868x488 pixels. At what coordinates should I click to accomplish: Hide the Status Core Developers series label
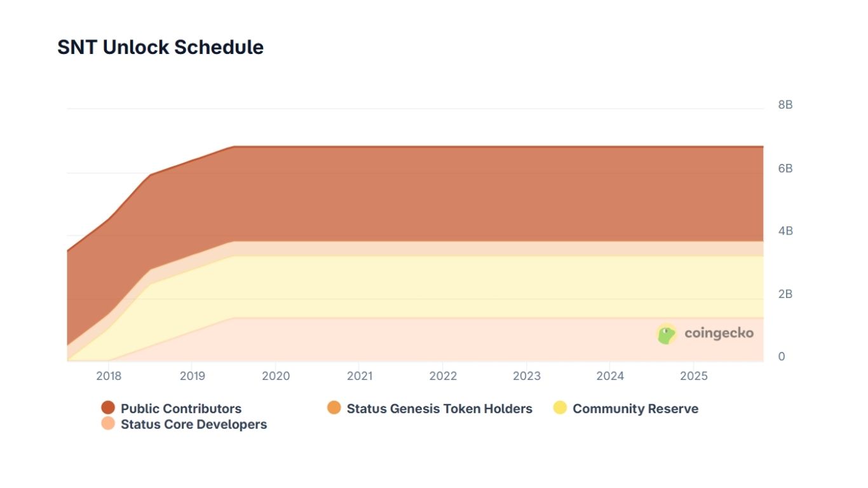[x=194, y=424]
